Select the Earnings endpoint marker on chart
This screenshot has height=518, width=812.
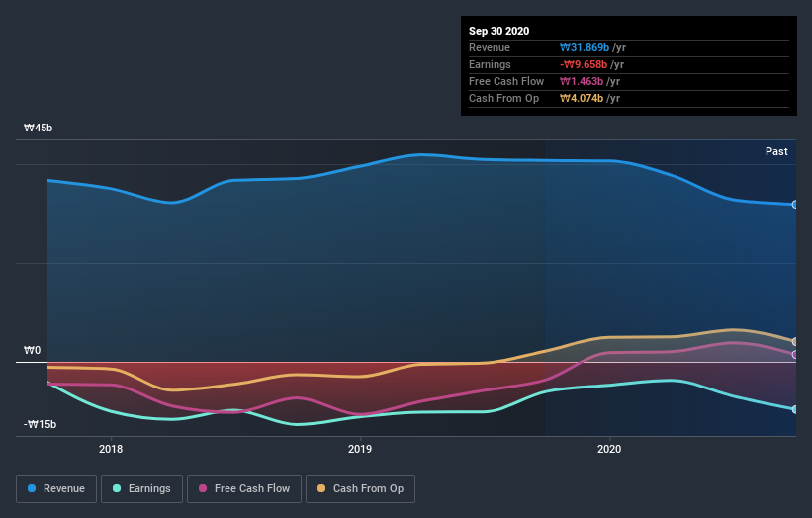click(x=794, y=409)
